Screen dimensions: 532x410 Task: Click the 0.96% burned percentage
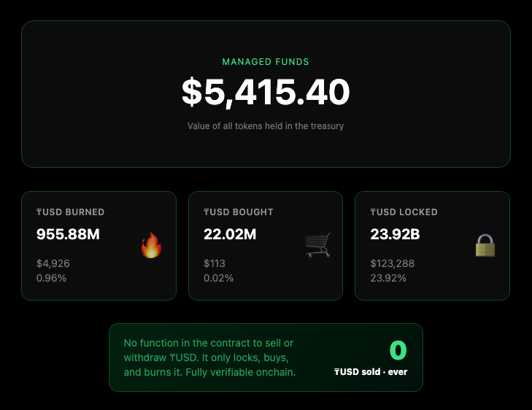tap(52, 278)
